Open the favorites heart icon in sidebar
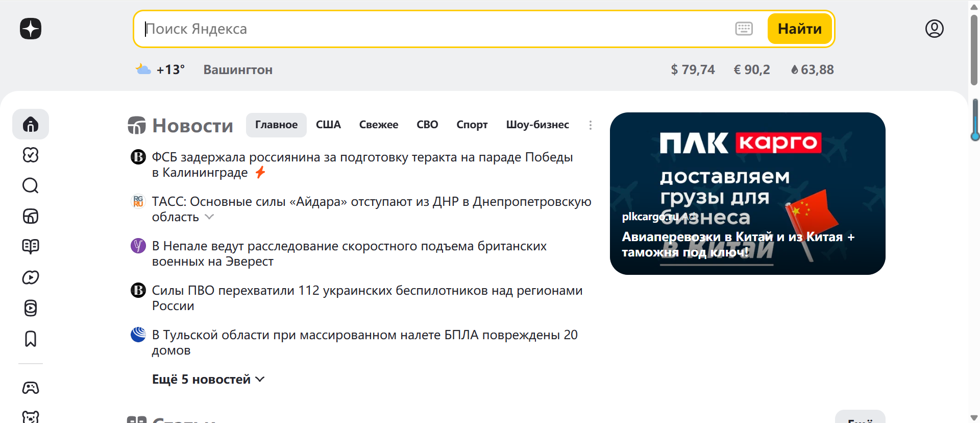The width and height of the screenshot is (980, 423). pos(31,155)
